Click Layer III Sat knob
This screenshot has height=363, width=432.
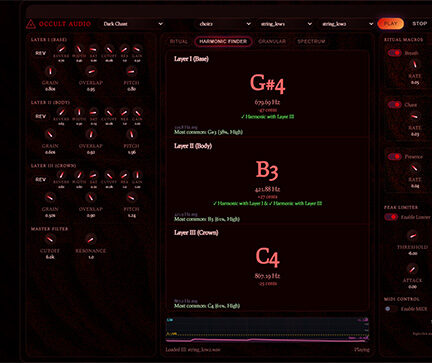click(x=94, y=175)
